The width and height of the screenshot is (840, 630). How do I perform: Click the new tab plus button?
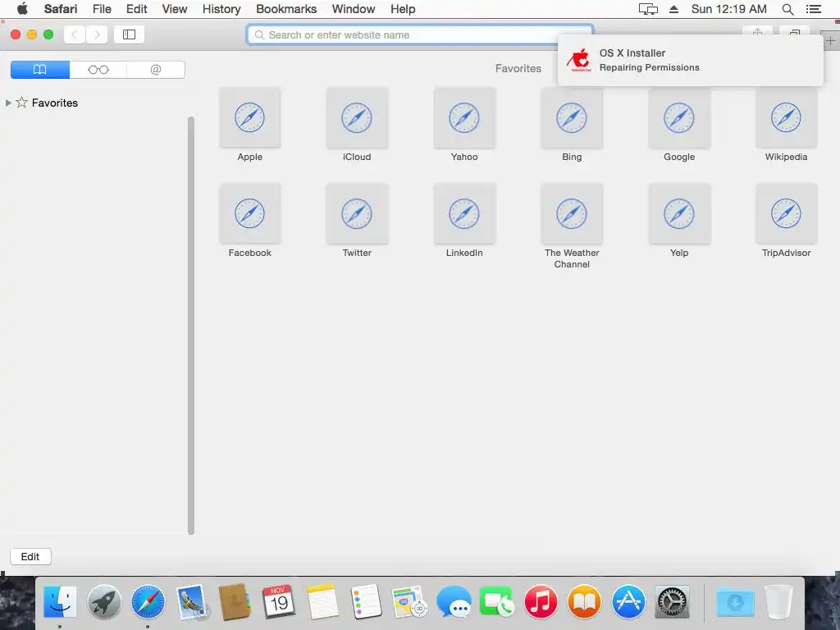click(830, 40)
